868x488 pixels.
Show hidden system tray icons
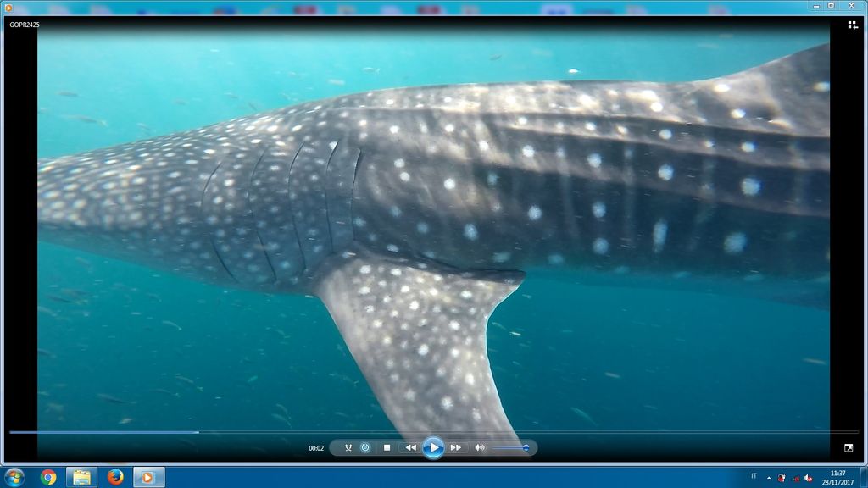point(769,477)
